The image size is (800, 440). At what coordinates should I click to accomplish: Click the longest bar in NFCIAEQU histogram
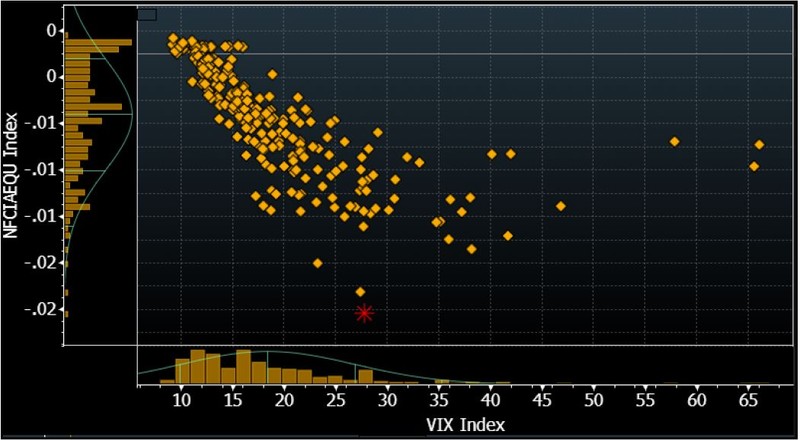click(98, 42)
